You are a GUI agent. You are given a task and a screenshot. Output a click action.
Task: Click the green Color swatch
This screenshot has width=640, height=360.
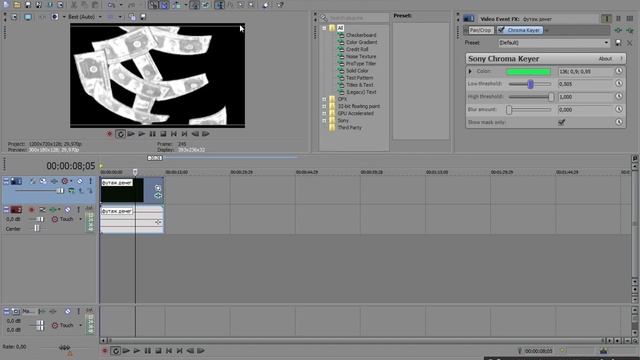[528, 72]
